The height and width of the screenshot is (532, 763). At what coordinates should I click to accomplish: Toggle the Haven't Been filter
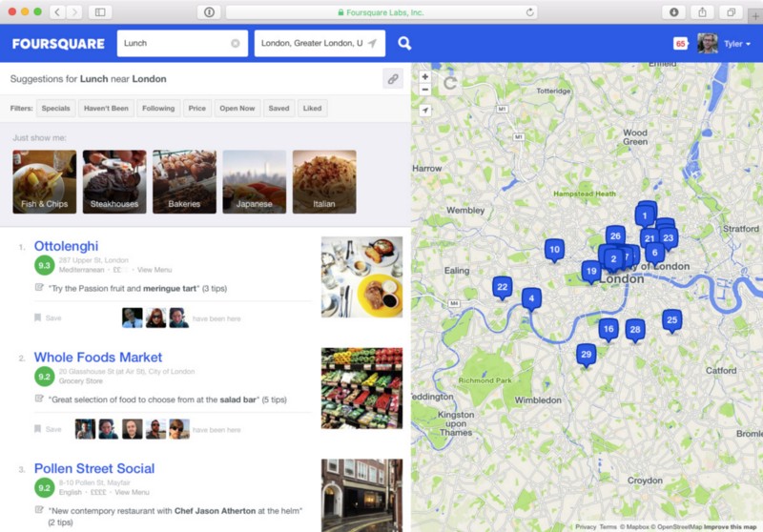(106, 109)
